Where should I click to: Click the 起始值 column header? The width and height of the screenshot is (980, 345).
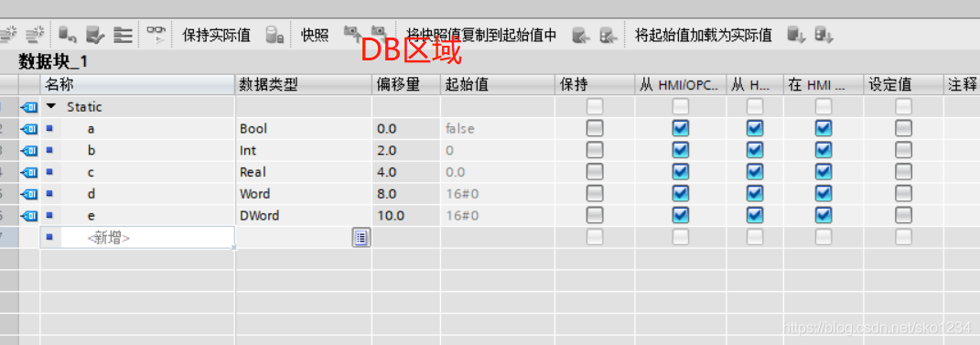498,85
